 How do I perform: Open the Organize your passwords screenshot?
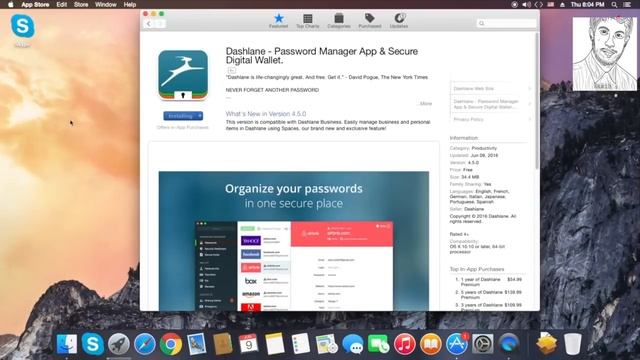pos(293,241)
